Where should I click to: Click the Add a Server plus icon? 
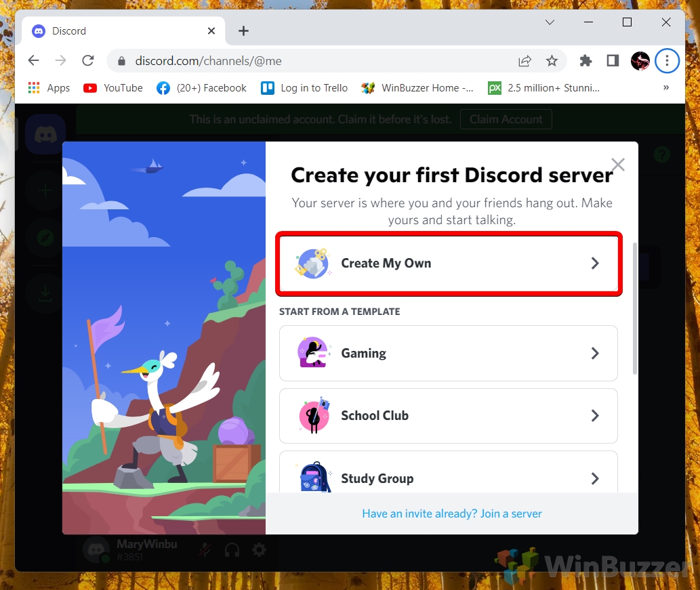coord(45,190)
